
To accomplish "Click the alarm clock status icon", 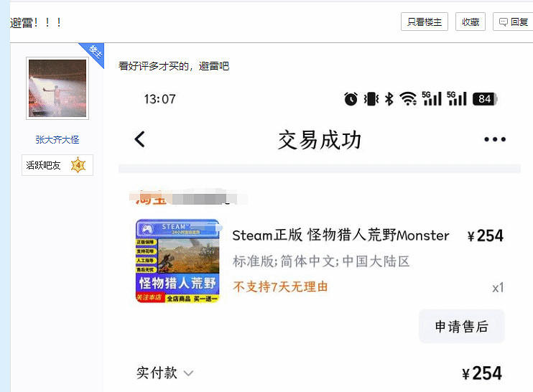I will (x=351, y=99).
